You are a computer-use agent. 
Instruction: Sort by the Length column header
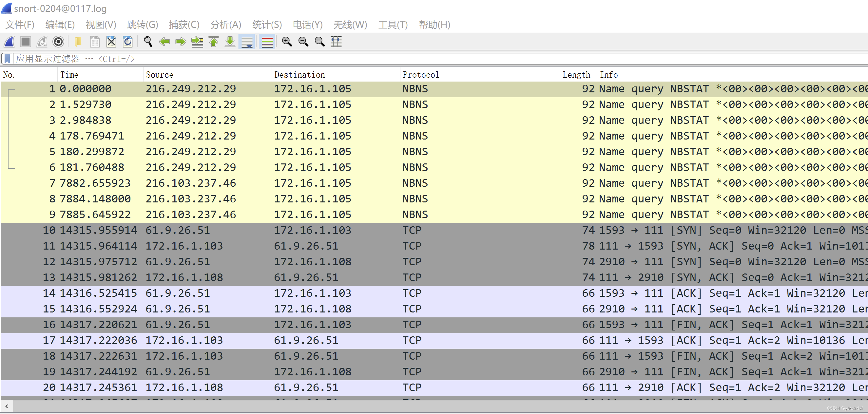click(x=579, y=75)
